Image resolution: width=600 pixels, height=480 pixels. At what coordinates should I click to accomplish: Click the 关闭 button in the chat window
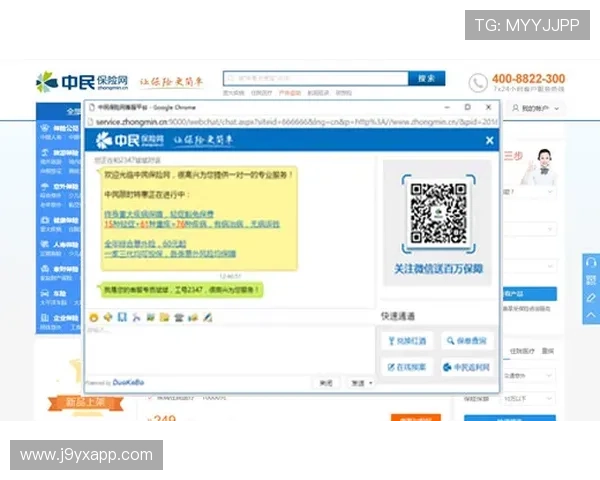click(x=326, y=383)
